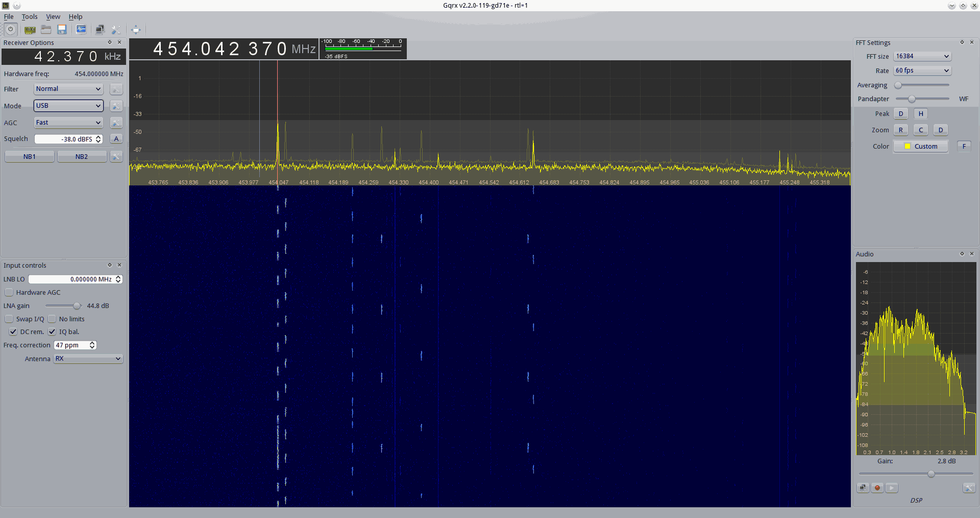Viewport: 980px width, 518px height.
Task: Open the I/Q recording tool icon
Action: (x=81, y=30)
